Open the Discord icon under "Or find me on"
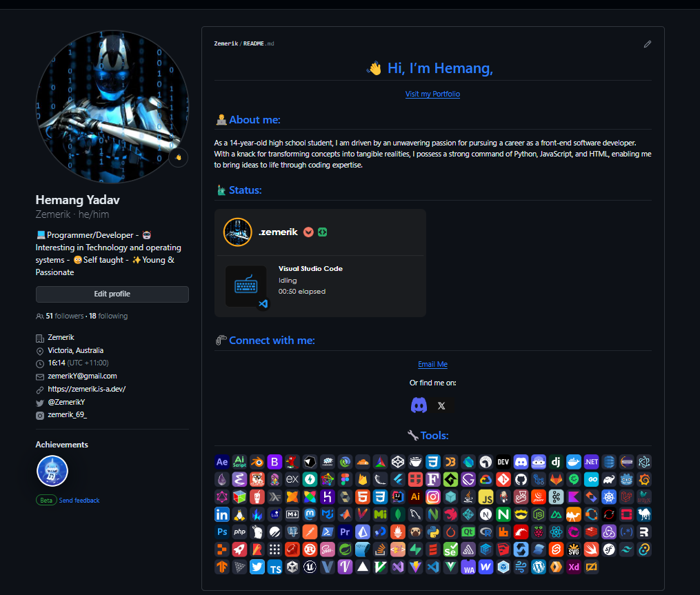700x595 pixels. coord(419,405)
